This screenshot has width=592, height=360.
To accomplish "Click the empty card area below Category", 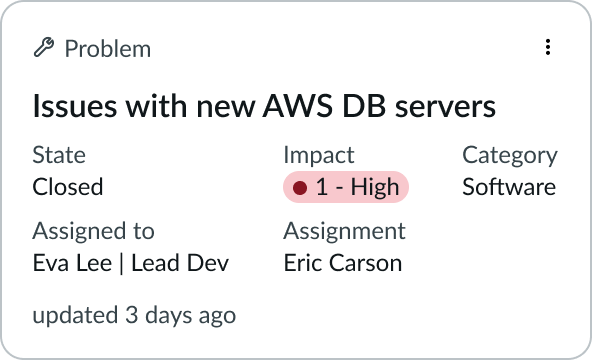I will click(510, 247).
